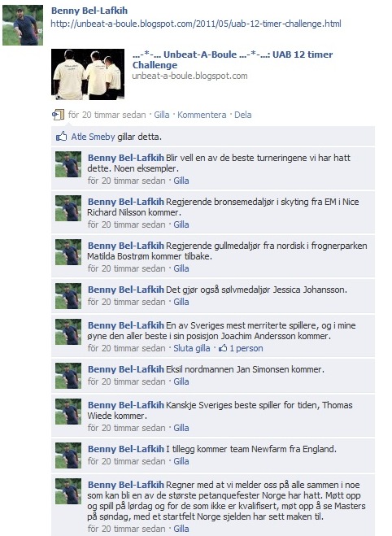
Task: Click Dela to share the post
Action: pyautogui.click(x=243, y=115)
